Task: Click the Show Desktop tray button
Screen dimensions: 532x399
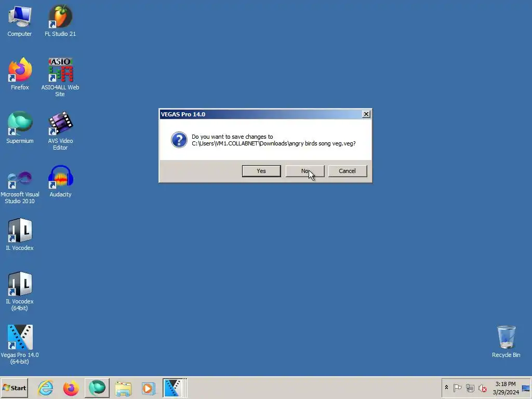Action: tap(526, 388)
